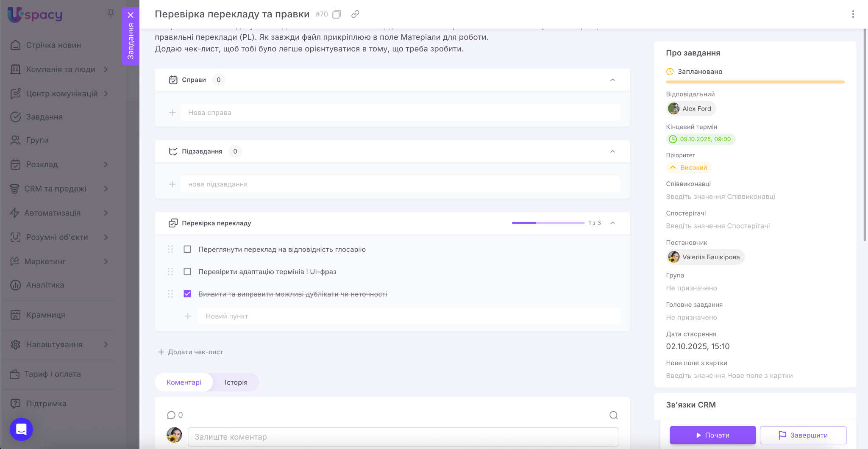Open the three-dot task options menu
Screen dimensions: 868x449
pyautogui.click(x=853, y=14)
